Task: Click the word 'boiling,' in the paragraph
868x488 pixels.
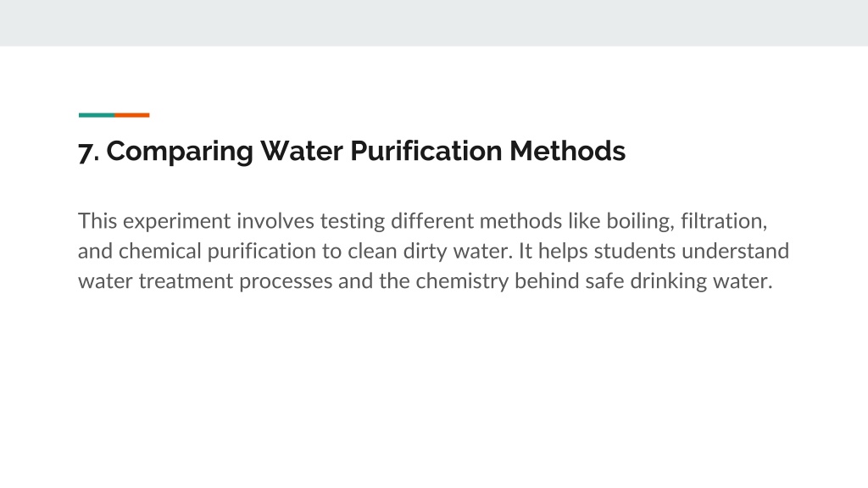Action: 640,221
